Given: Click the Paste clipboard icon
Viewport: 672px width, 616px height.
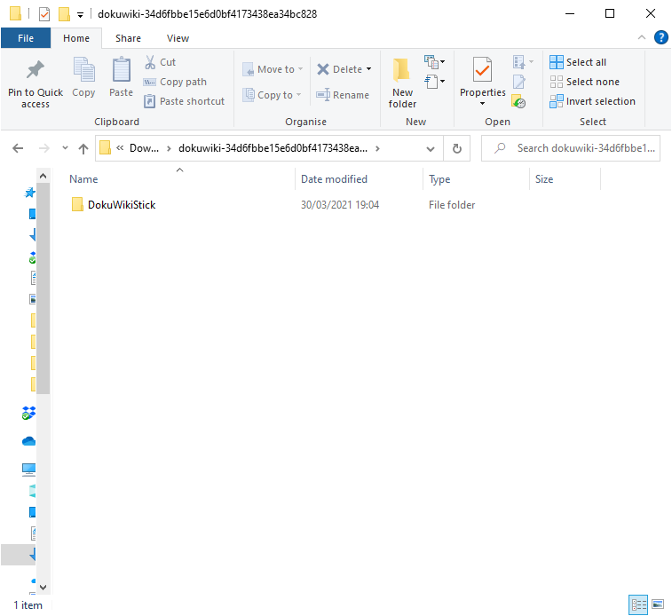Looking at the screenshot, I should (x=122, y=69).
